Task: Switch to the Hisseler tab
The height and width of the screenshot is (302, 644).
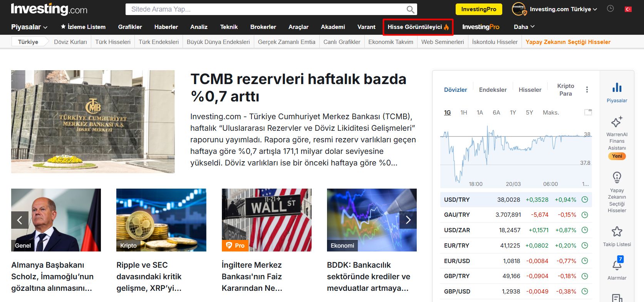Action: [530, 89]
